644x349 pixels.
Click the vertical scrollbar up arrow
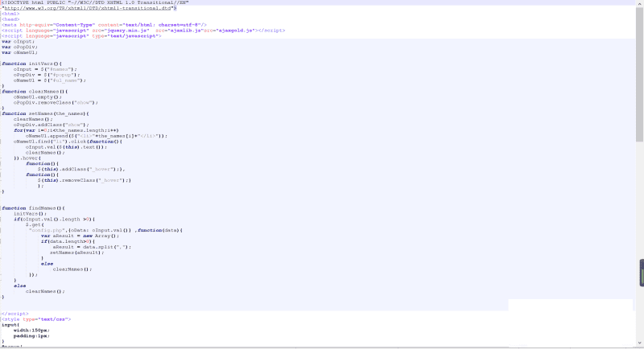pos(639,3)
